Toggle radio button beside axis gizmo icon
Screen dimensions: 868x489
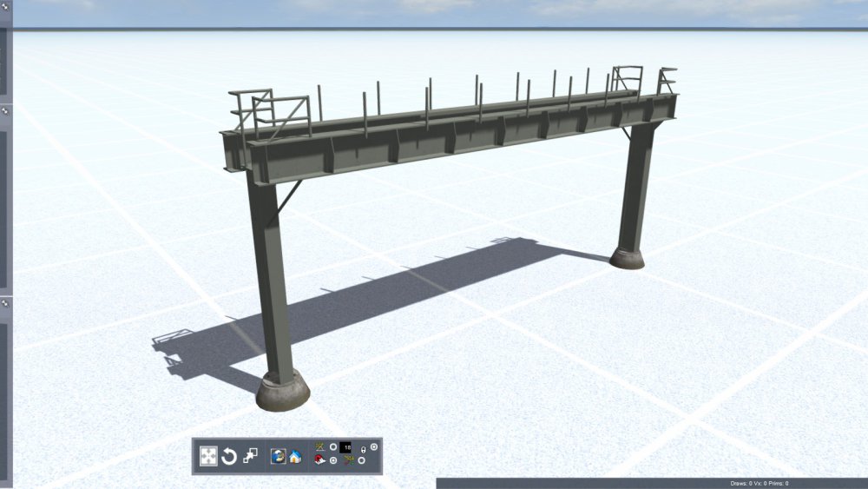click(362, 461)
